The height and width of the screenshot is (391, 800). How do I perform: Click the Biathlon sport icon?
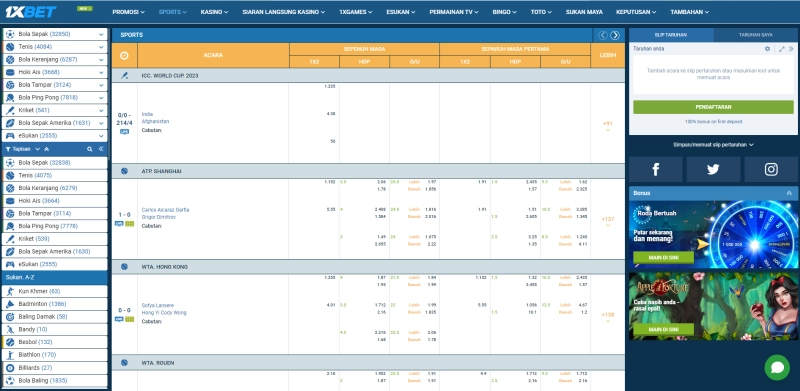(x=10, y=355)
